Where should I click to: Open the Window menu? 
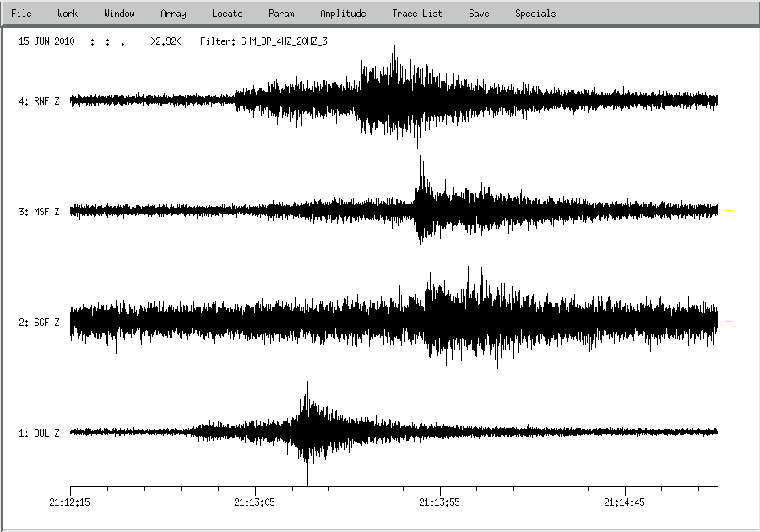(x=119, y=14)
